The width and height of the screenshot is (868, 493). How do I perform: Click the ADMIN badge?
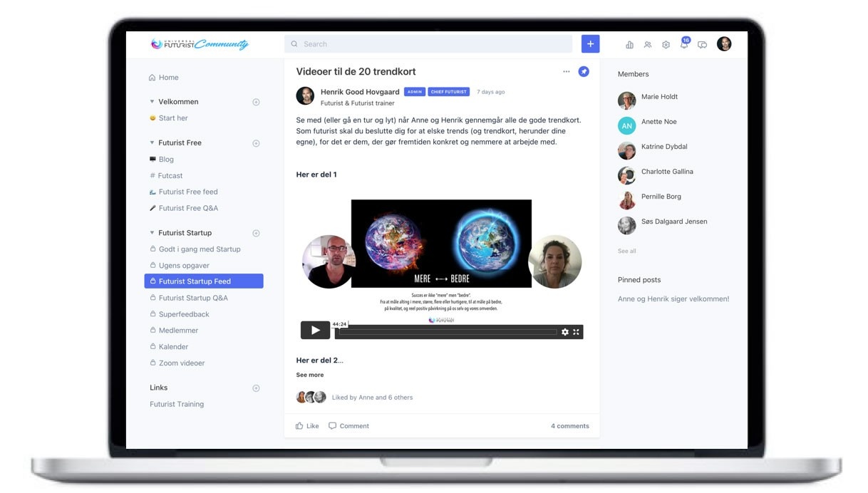[x=415, y=92]
